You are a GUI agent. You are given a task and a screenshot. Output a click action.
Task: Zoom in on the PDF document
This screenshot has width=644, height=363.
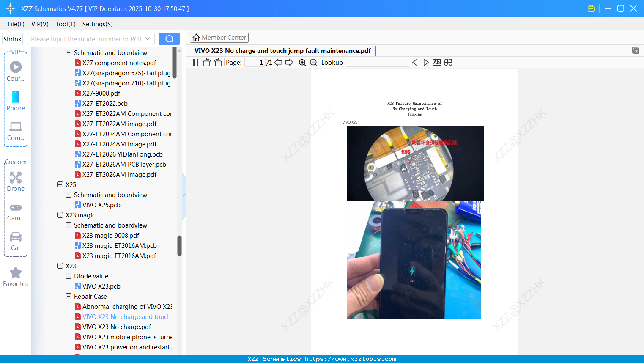click(302, 62)
